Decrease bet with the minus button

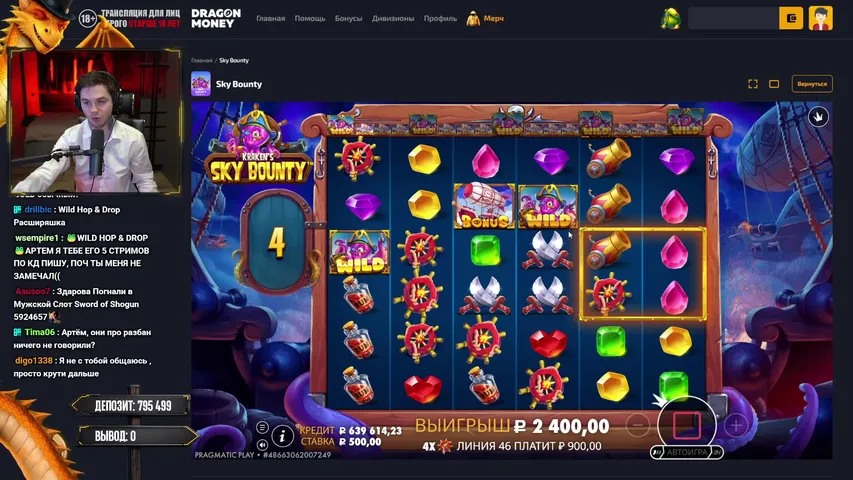(x=638, y=425)
